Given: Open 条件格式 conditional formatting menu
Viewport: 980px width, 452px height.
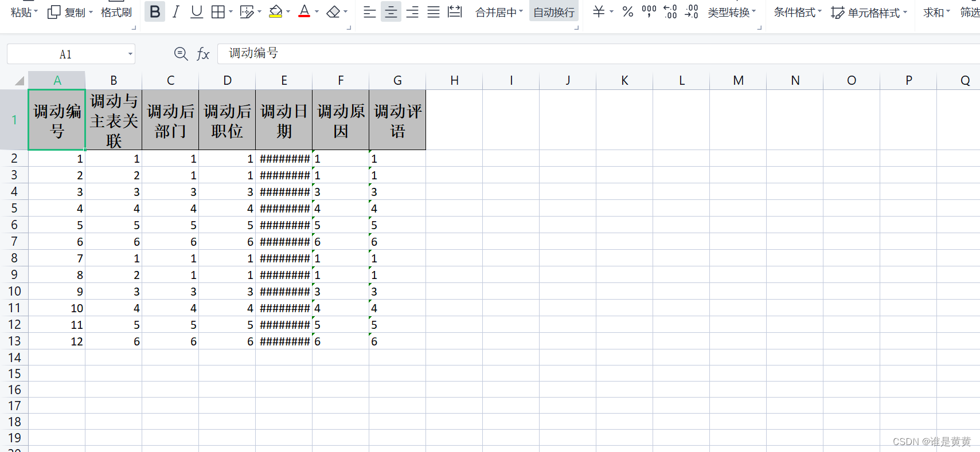Looking at the screenshot, I should click(x=798, y=12).
